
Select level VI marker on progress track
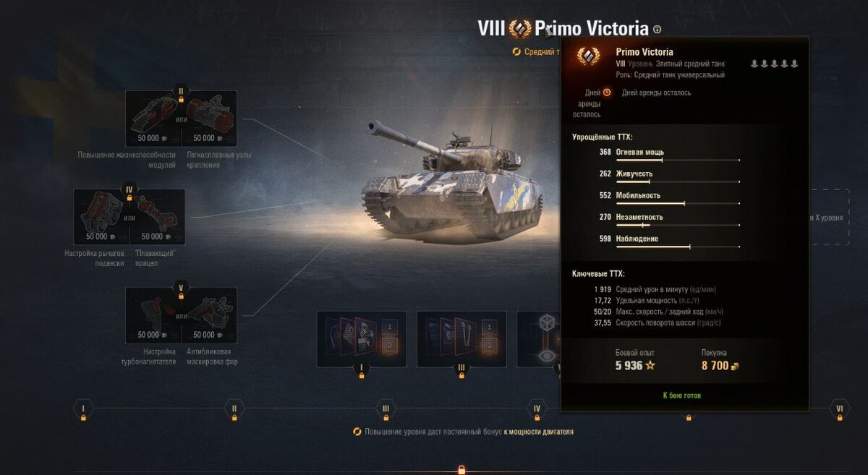839,408
